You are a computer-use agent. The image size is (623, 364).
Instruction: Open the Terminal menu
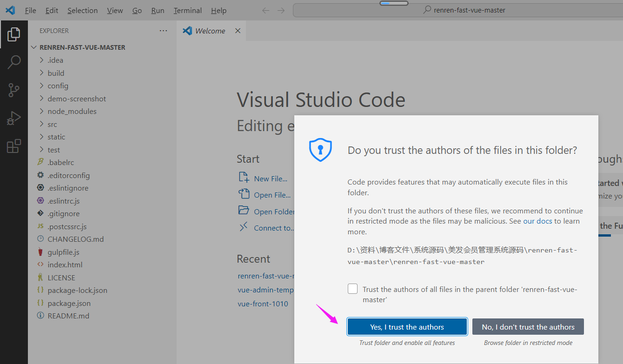188,10
